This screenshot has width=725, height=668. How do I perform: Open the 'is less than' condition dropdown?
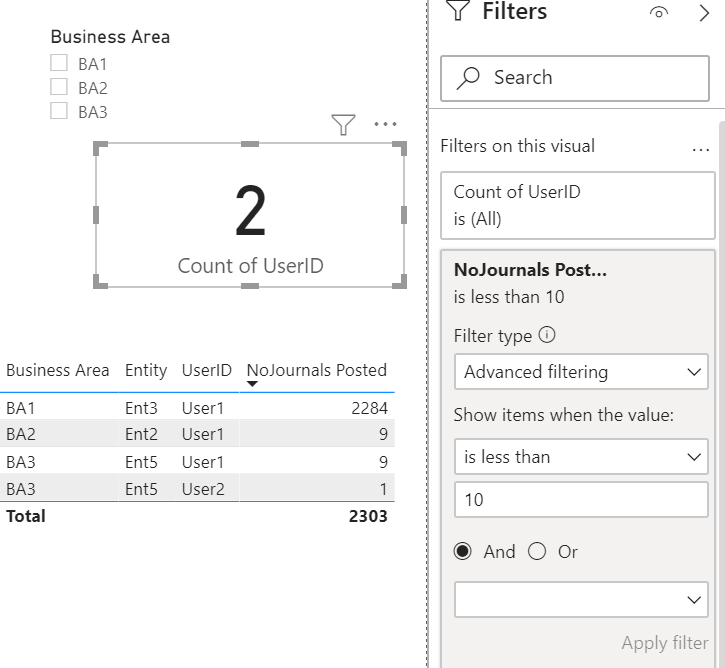pos(581,457)
